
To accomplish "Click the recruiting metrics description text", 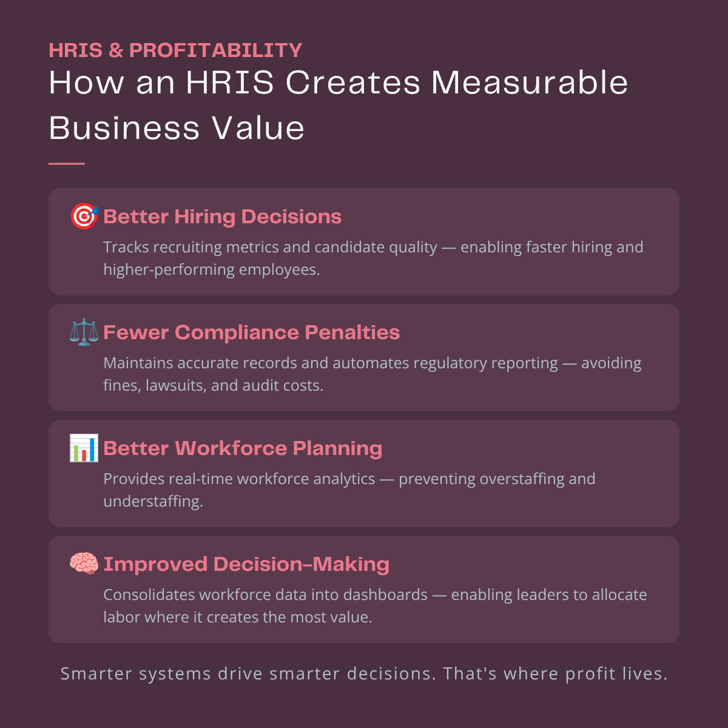I will pos(373,258).
